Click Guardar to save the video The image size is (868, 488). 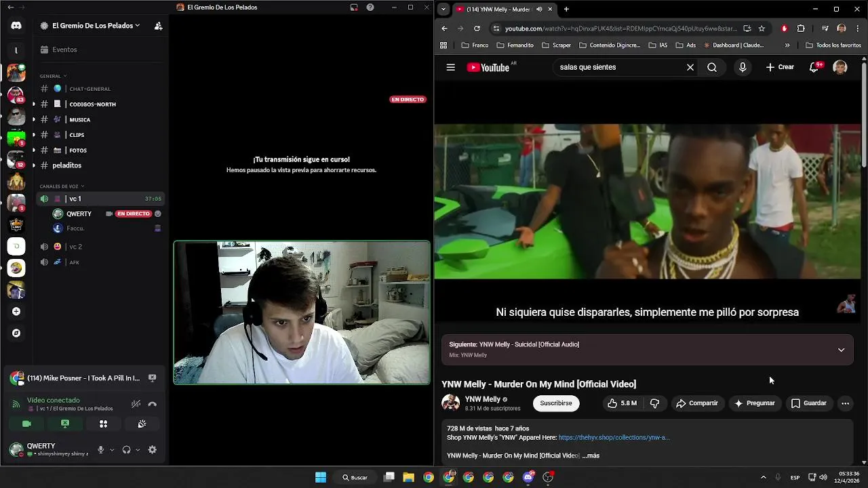click(809, 403)
